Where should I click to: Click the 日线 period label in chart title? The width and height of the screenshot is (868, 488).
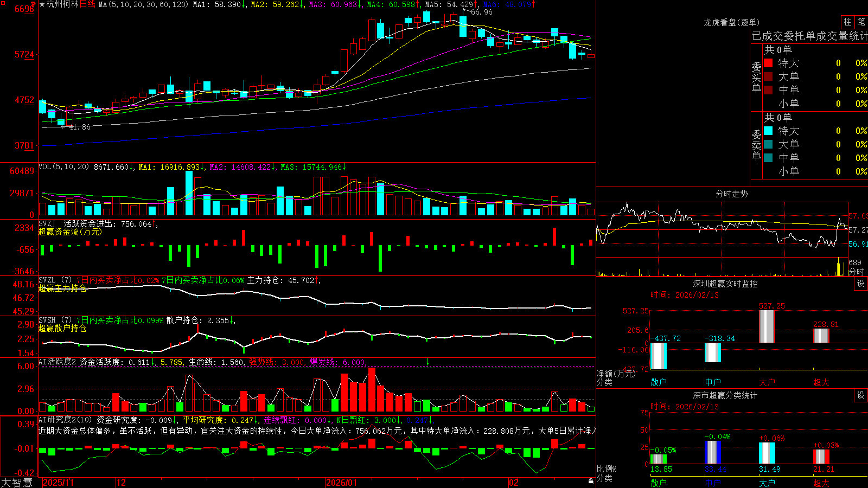coord(87,4)
